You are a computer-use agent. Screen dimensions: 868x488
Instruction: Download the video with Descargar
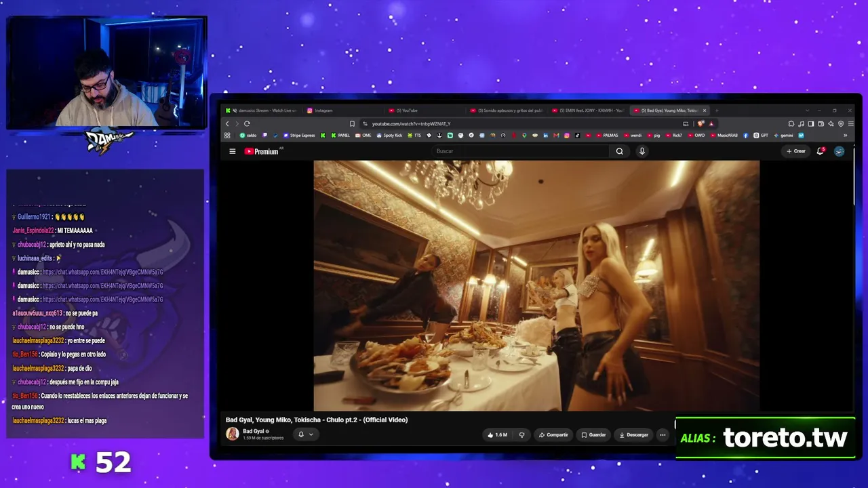coord(634,435)
